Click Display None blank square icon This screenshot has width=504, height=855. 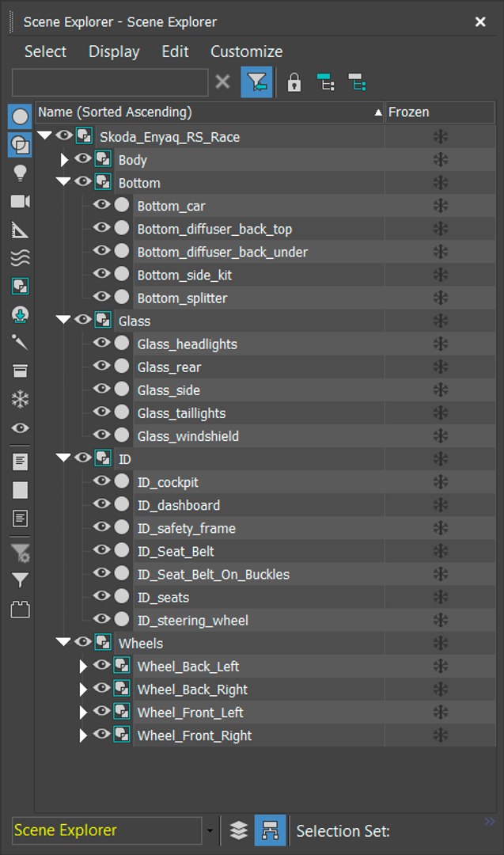(20, 490)
